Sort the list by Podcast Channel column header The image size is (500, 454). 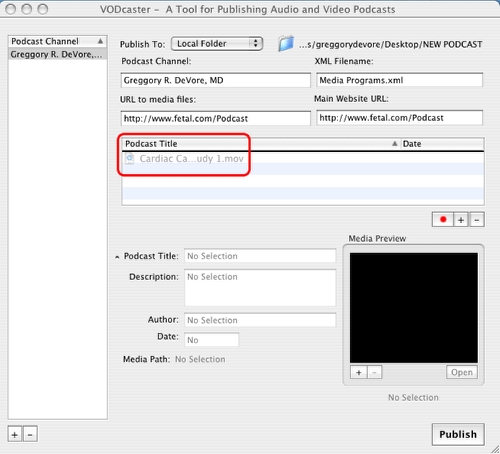coord(57,41)
